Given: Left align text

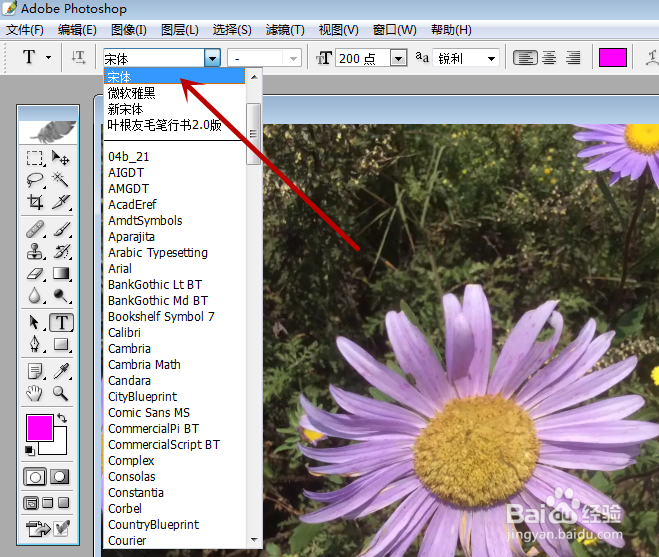Looking at the screenshot, I should 525,57.
